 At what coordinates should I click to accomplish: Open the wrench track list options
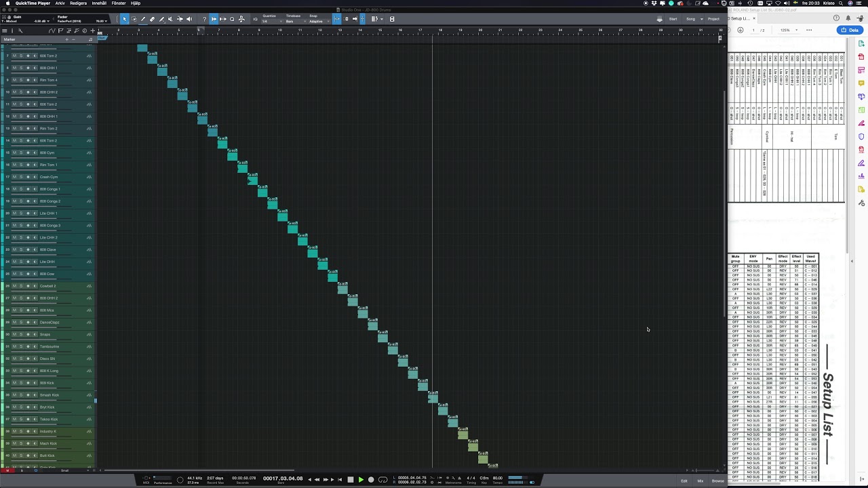click(x=20, y=30)
